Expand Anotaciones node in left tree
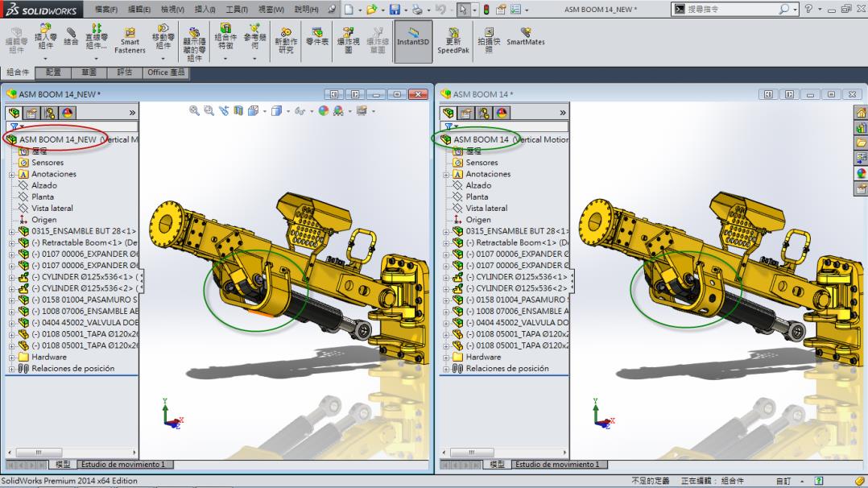 [x=12, y=174]
